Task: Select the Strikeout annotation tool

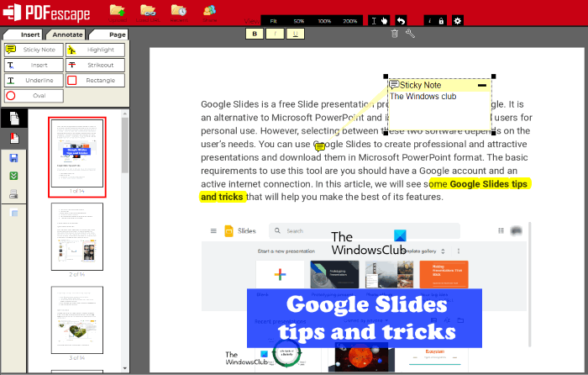Action: pos(95,65)
